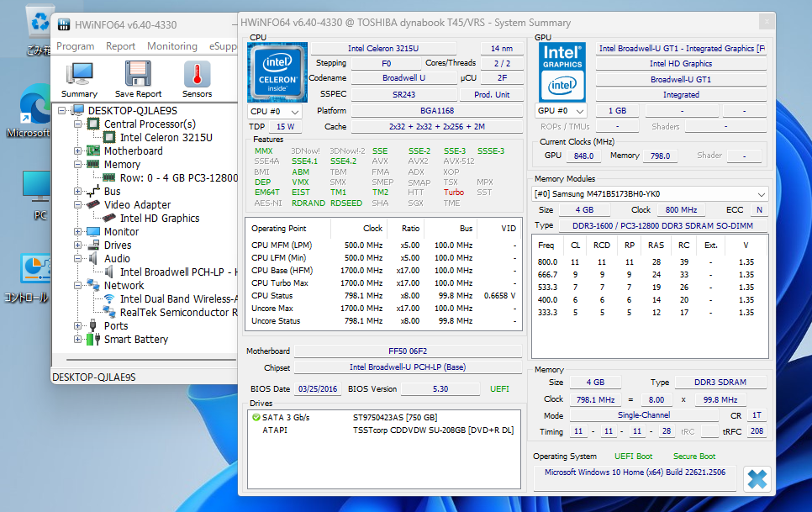Click the HWiNFO64 main window title icon
This screenshot has width=812, height=512.
64,24
